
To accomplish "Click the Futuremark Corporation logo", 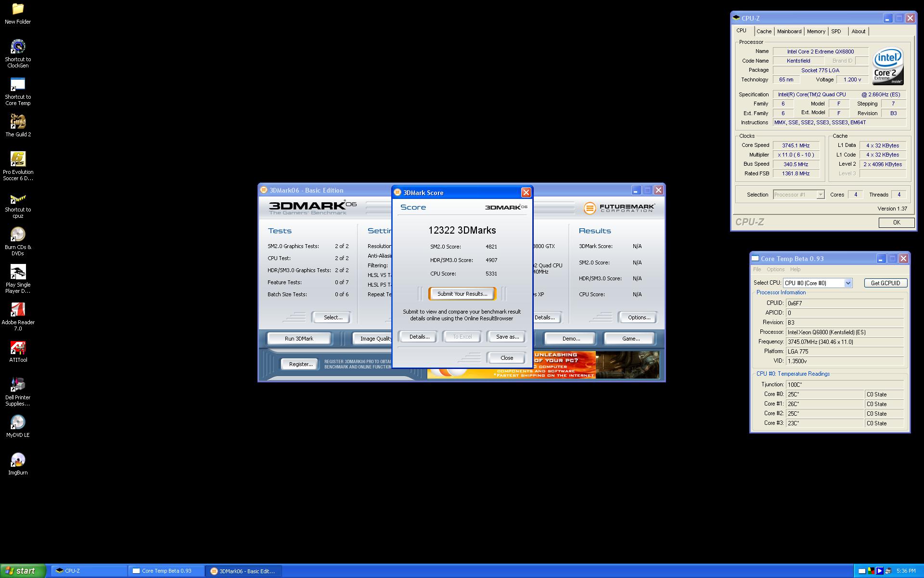I will click(x=619, y=208).
